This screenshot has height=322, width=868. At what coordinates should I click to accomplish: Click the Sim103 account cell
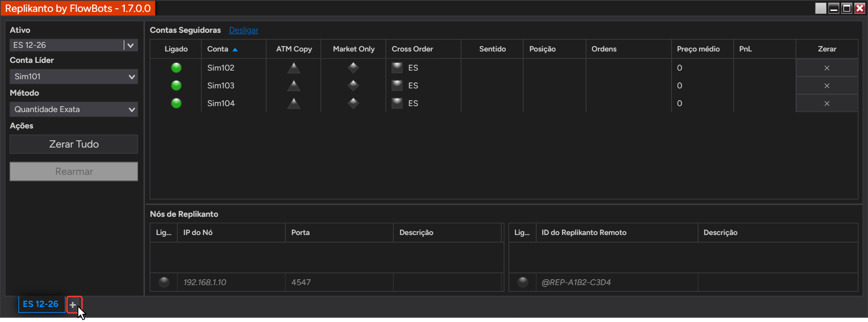pyautogui.click(x=234, y=86)
